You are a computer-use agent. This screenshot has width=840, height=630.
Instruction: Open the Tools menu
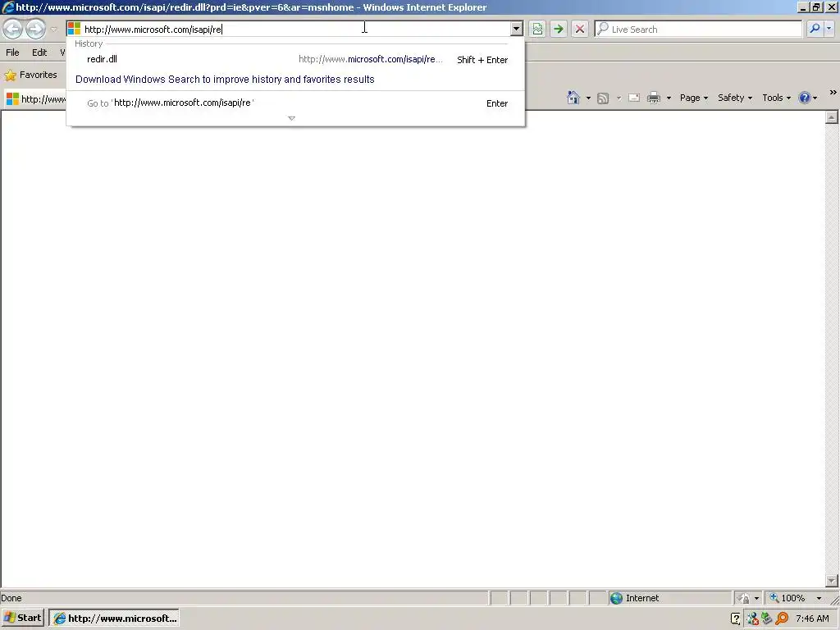click(776, 98)
